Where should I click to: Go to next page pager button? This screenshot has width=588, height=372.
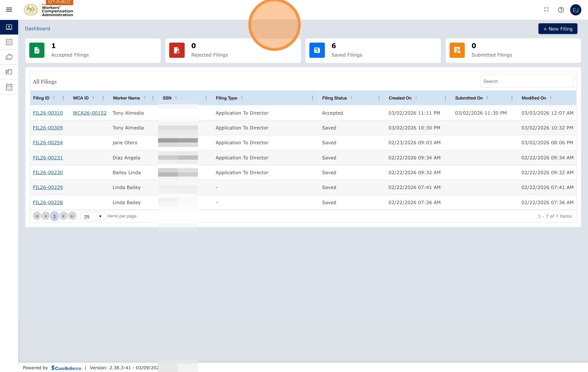[x=63, y=216]
